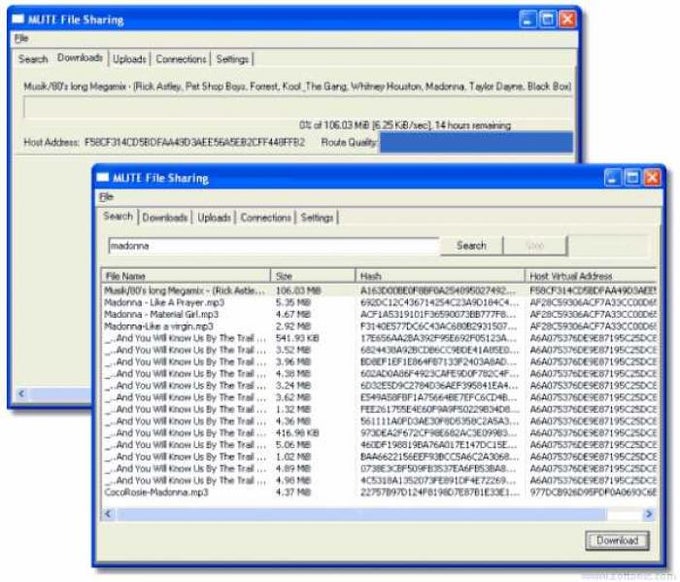Click host address 977DCB926D95 cell

click(x=593, y=492)
